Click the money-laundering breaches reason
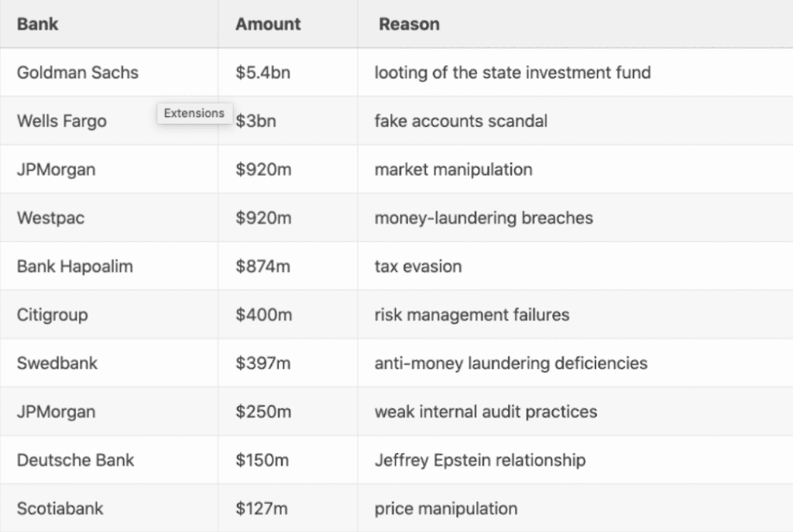Image resolution: width=793 pixels, height=532 pixels. [x=483, y=218]
